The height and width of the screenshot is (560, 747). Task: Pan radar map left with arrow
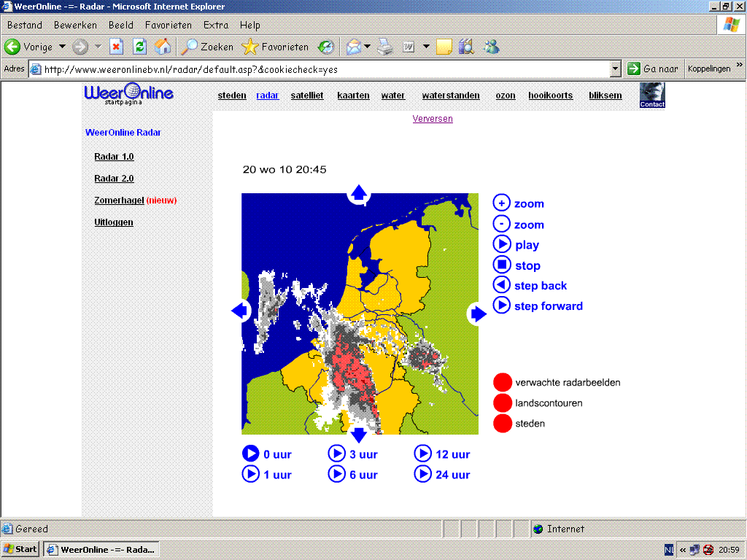[x=239, y=311]
